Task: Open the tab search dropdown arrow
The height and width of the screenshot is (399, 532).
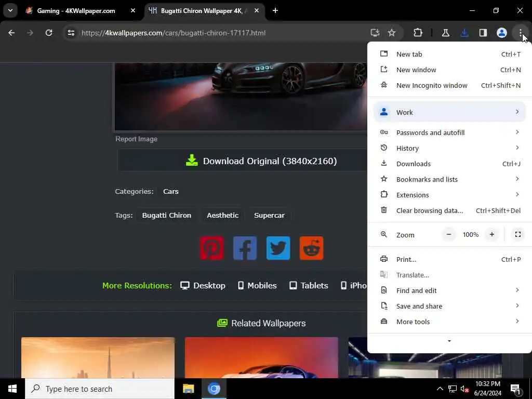Action: tap(10, 10)
